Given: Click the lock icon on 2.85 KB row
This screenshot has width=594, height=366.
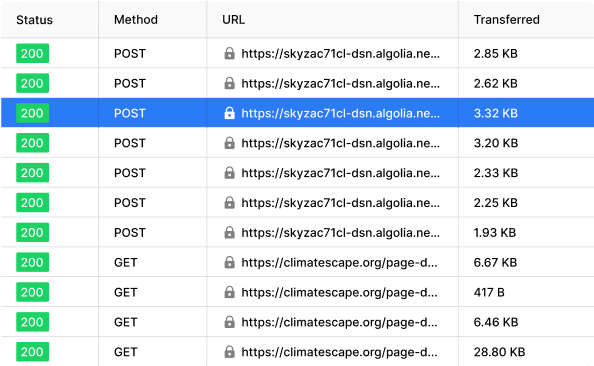Looking at the screenshot, I should (x=229, y=53).
